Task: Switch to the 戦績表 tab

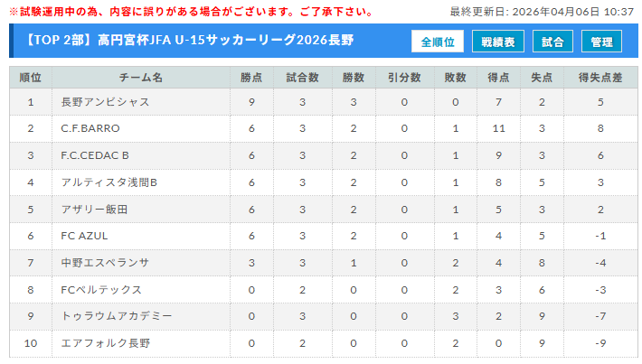Action: (498, 42)
